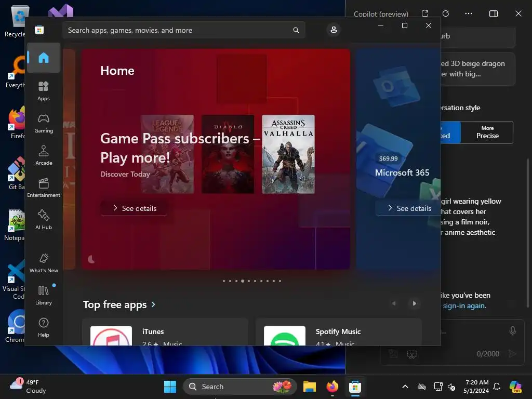The height and width of the screenshot is (399, 532).
Task: Open the notifications bell
Action: [497, 387]
